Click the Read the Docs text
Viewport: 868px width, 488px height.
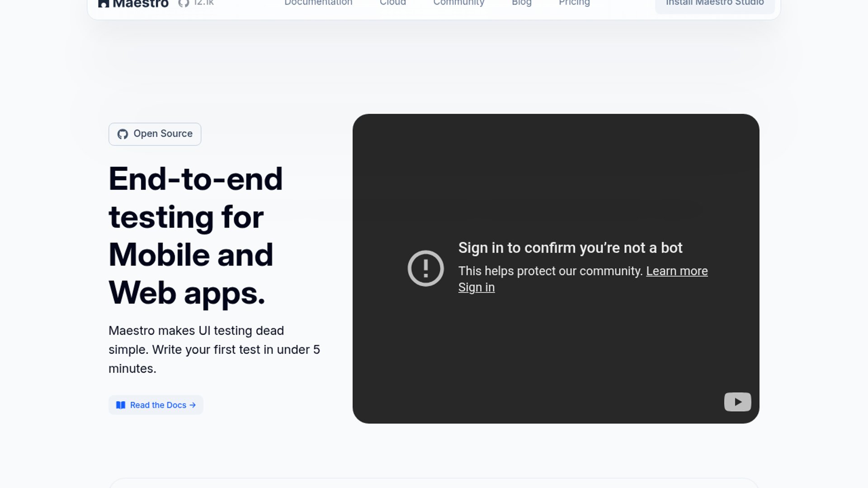click(x=158, y=405)
